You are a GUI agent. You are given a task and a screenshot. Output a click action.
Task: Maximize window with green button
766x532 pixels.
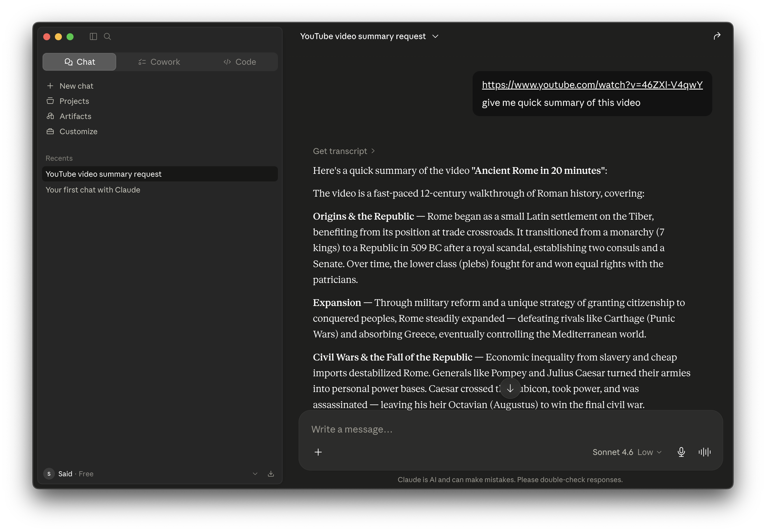click(70, 37)
